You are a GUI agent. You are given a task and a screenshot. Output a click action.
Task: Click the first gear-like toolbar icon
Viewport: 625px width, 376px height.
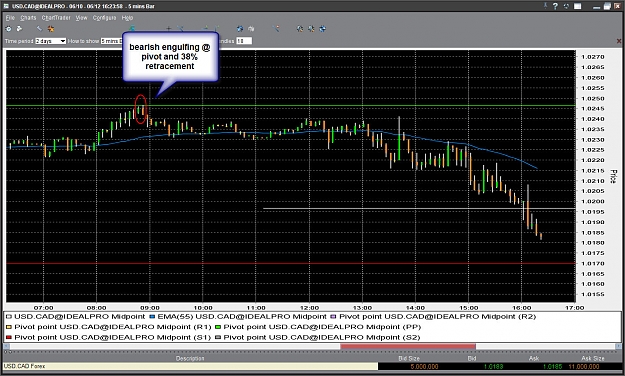(x=8, y=29)
